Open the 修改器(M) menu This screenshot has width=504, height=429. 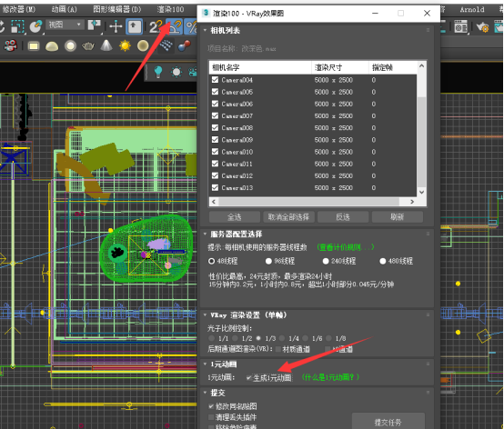pyautogui.click(x=19, y=9)
